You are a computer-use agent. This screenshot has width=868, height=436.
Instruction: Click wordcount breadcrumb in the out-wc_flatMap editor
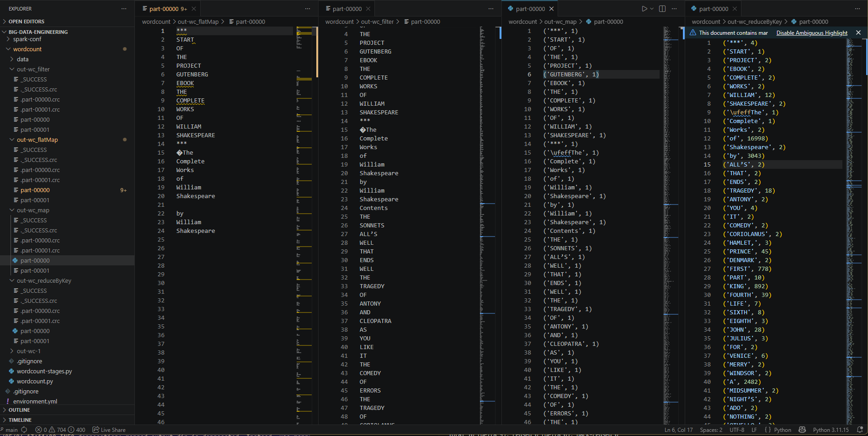point(156,22)
